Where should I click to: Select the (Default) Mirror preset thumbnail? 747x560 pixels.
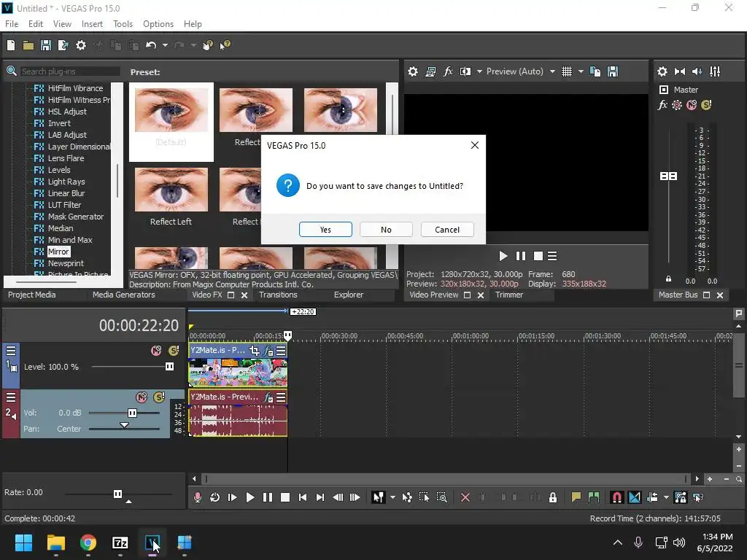171,111
